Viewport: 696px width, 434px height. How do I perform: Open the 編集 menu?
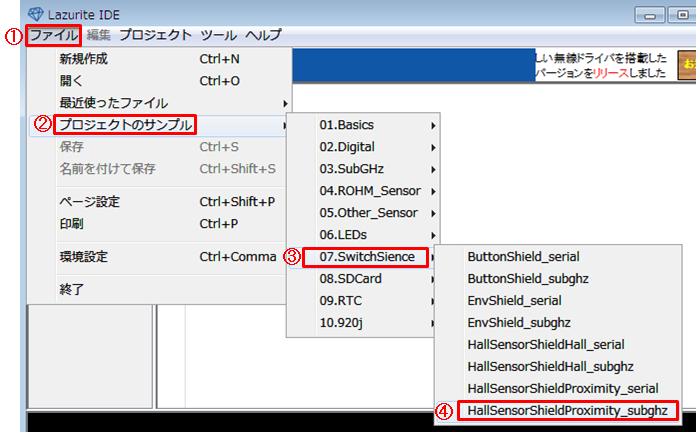tap(98, 35)
